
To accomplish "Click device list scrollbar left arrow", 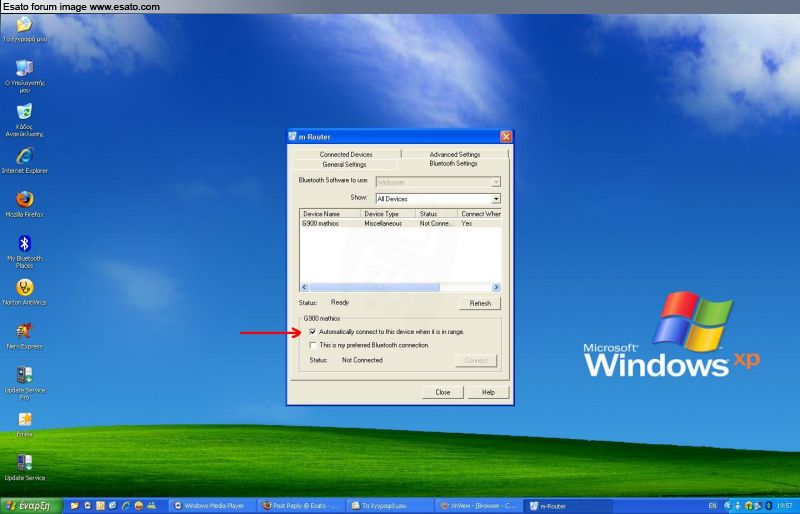I will (304, 287).
